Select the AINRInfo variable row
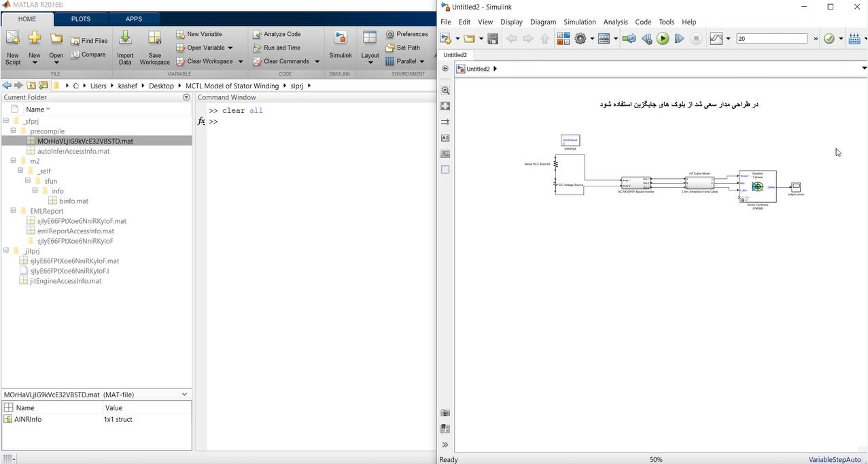 (97, 419)
